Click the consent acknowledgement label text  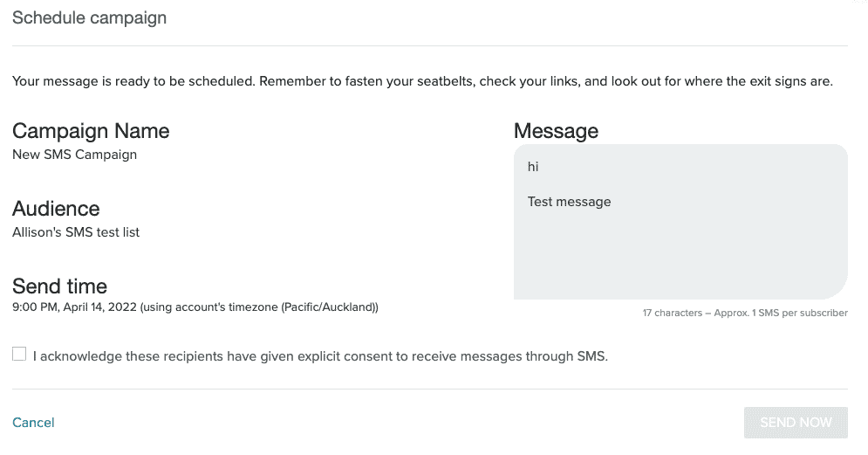point(320,356)
